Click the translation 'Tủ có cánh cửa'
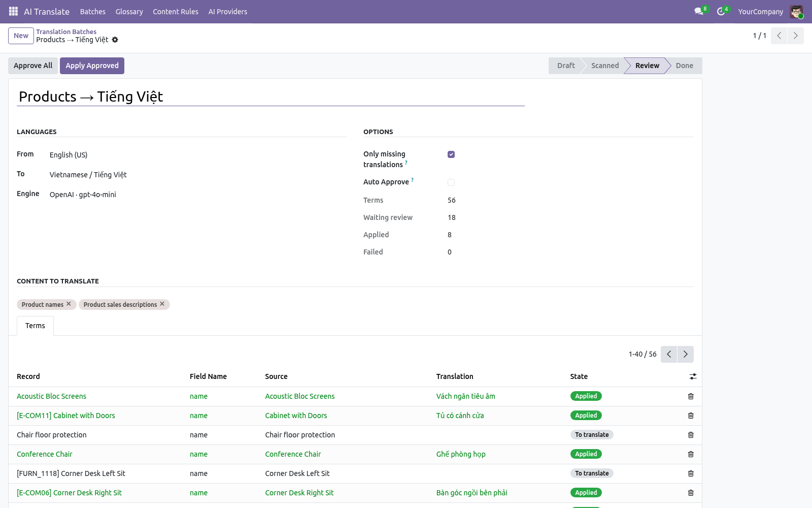The image size is (812, 508). click(x=460, y=416)
